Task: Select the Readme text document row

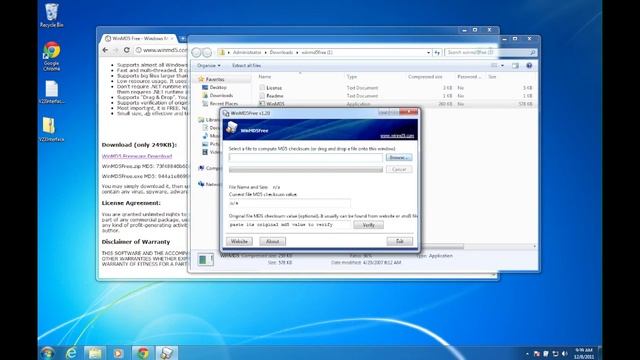Action: coord(396,96)
